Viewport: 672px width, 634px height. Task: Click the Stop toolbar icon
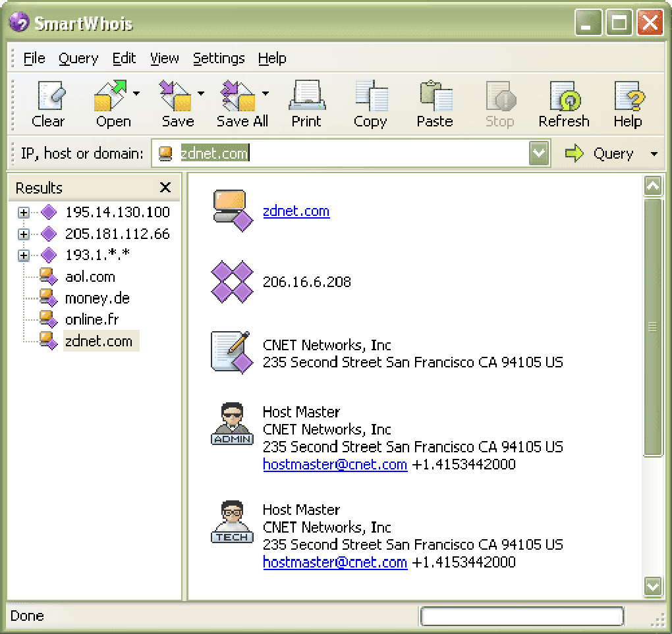pyautogui.click(x=500, y=96)
